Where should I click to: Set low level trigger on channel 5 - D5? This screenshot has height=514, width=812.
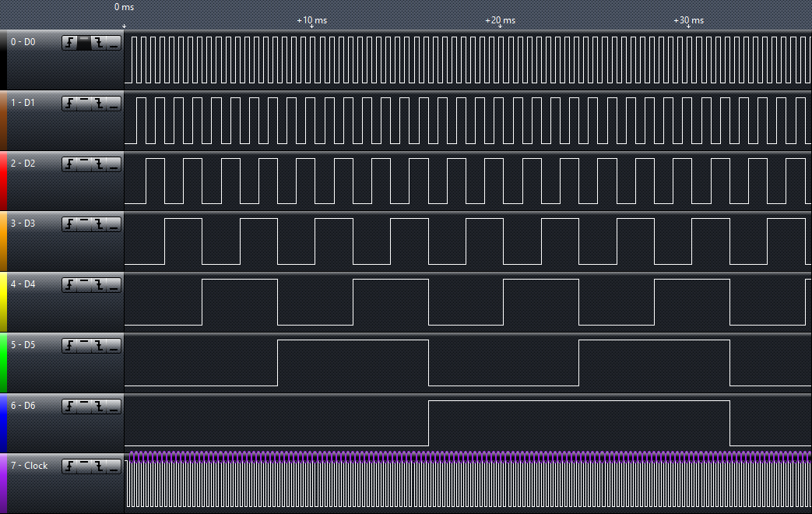tap(114, 346)
